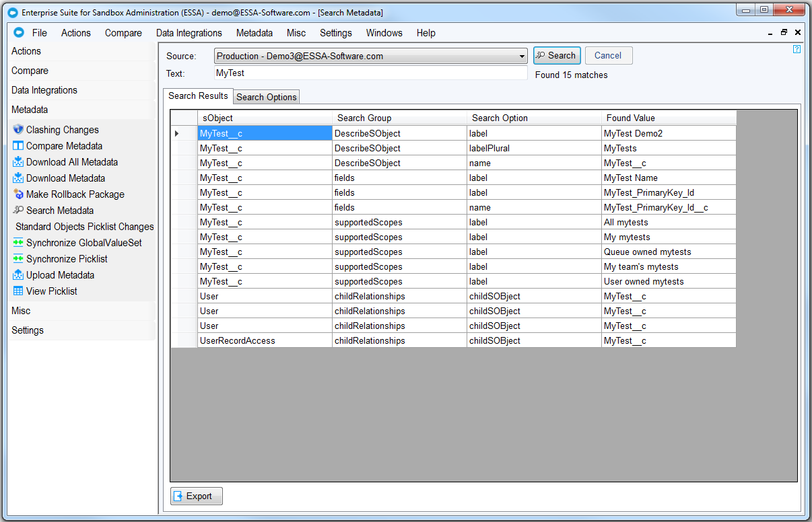Image resolution: width=812 pixels, height=522 pixels.
Task: Select the 'All mytests' cell
Action: click(669, 222)
